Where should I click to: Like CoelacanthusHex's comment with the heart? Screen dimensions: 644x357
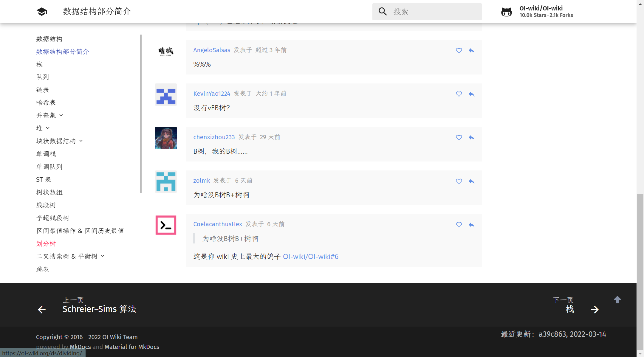tap(459, 225)
